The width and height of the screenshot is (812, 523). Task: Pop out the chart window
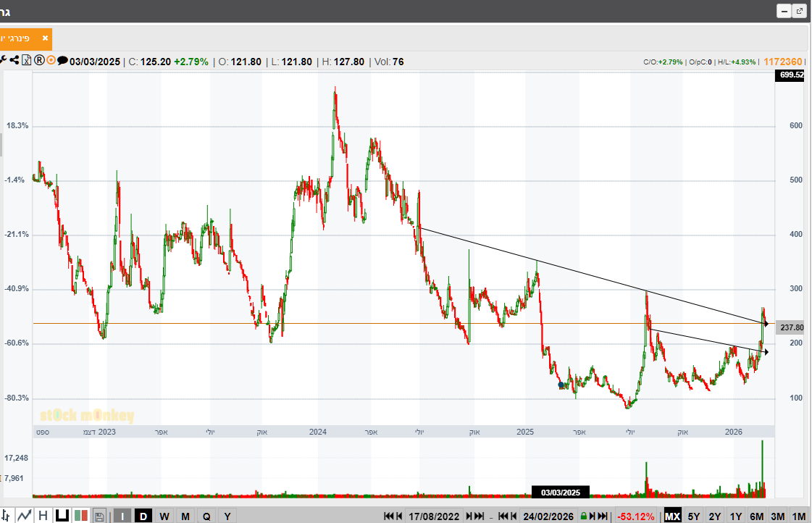click(x=799, y=11)
